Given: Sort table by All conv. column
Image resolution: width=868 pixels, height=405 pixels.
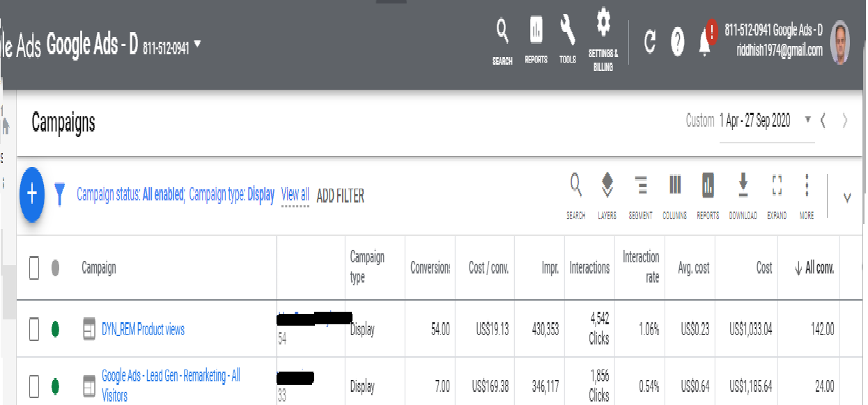Looking at the screenshot, I should click(x=814, y=269).
